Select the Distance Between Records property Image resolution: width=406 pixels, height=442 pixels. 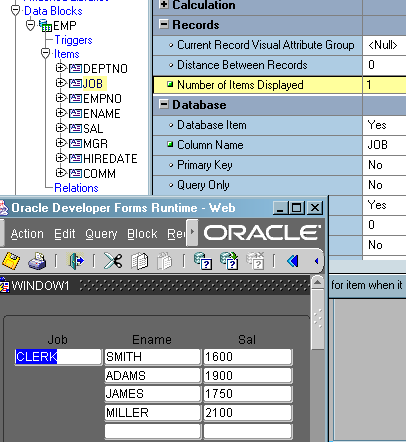(258, 65)
